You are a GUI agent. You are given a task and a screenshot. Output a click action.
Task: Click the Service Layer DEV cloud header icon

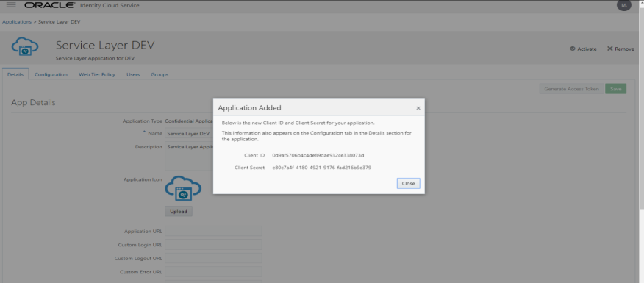pyautogui.click(x=25, y=47)
